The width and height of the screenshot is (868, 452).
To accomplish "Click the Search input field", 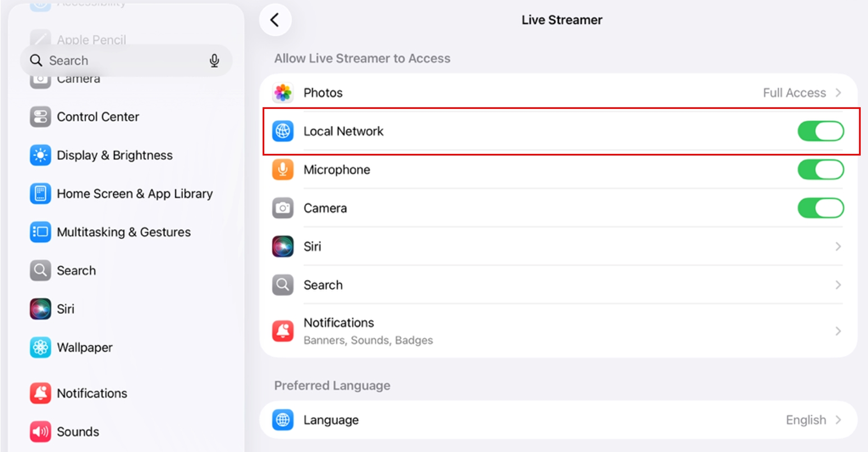I will (x=123, y=61).
